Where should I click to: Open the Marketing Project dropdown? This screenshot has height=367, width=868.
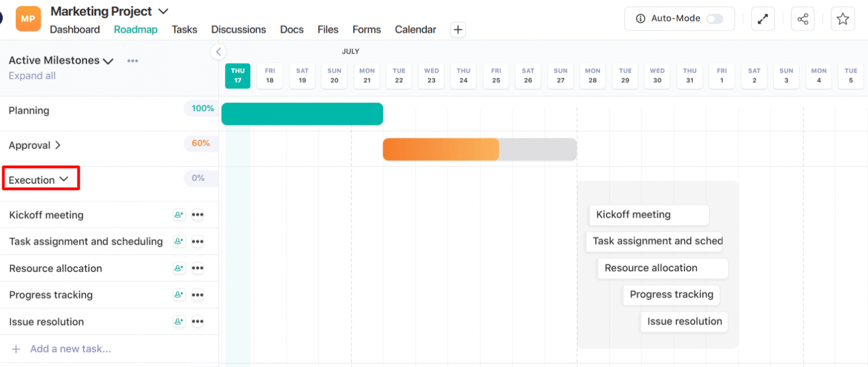163,11
